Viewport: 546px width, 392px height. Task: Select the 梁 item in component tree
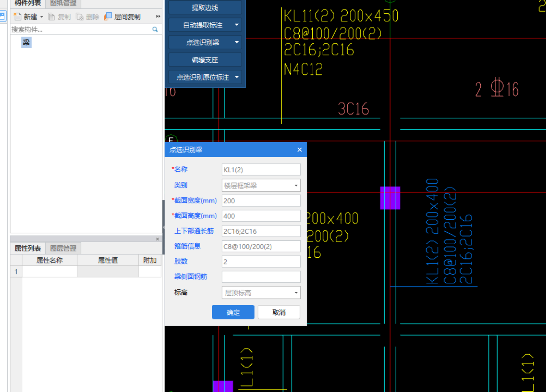[26, 42]
